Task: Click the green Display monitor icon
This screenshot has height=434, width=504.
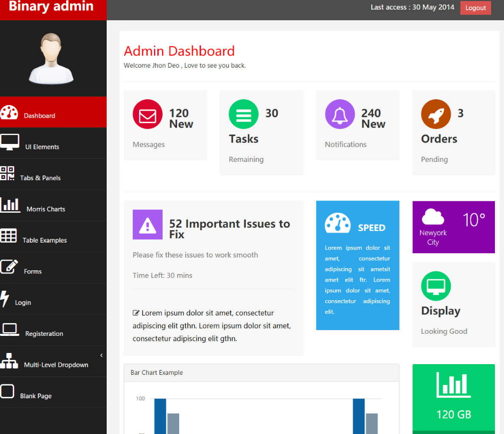Action: pos(436,286)
